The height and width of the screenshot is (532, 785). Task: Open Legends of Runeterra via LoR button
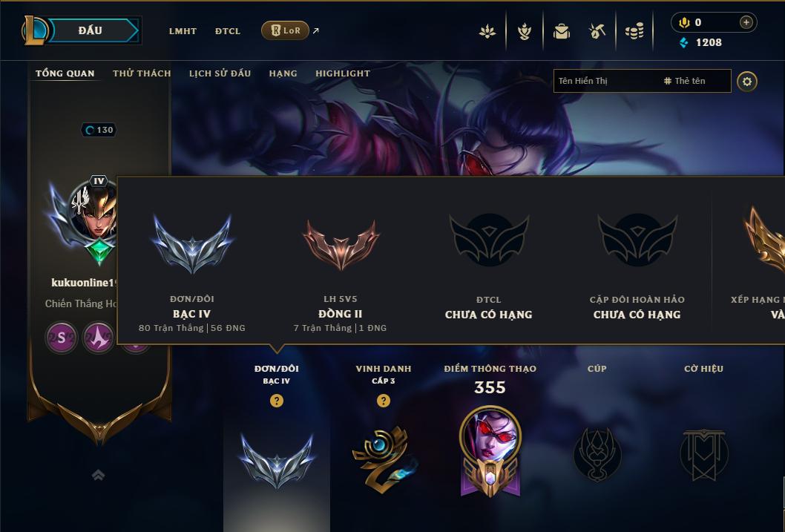click(286, 30)
